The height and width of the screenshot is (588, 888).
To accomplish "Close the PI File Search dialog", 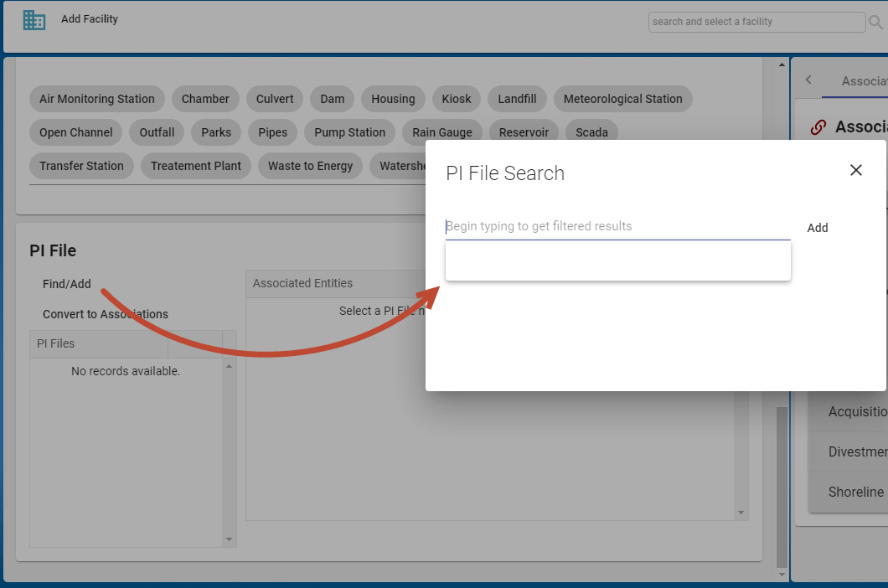I will (x=855, y=170).
